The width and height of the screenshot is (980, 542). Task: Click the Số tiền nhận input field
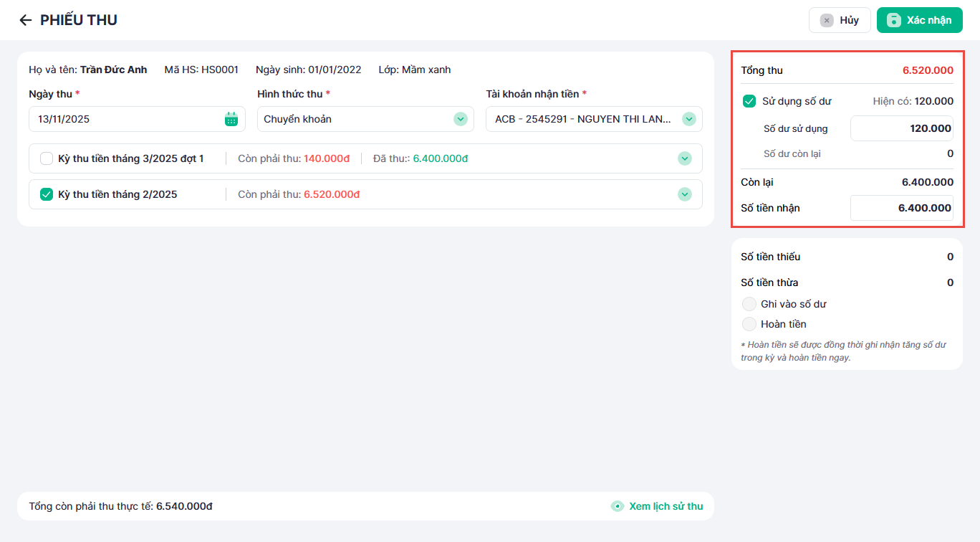[901, 208]
